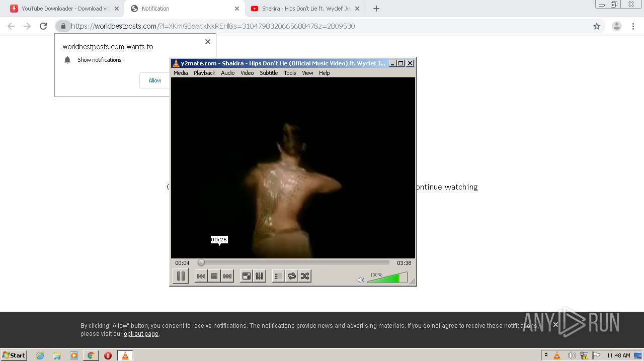This screenshot has height=362, width=644.
Task: Open VLC extended settings (equalizer icon)
Action: tap(259, 276)
